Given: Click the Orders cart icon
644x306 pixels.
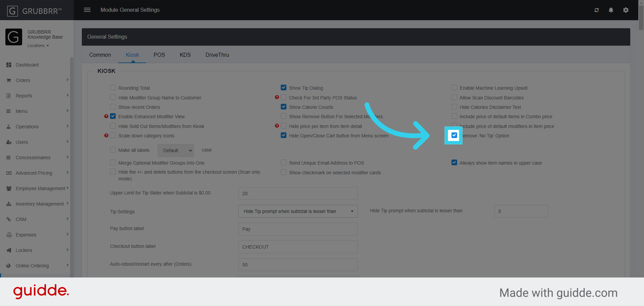Looking at the screenshot, I should (x=9, y=80).
